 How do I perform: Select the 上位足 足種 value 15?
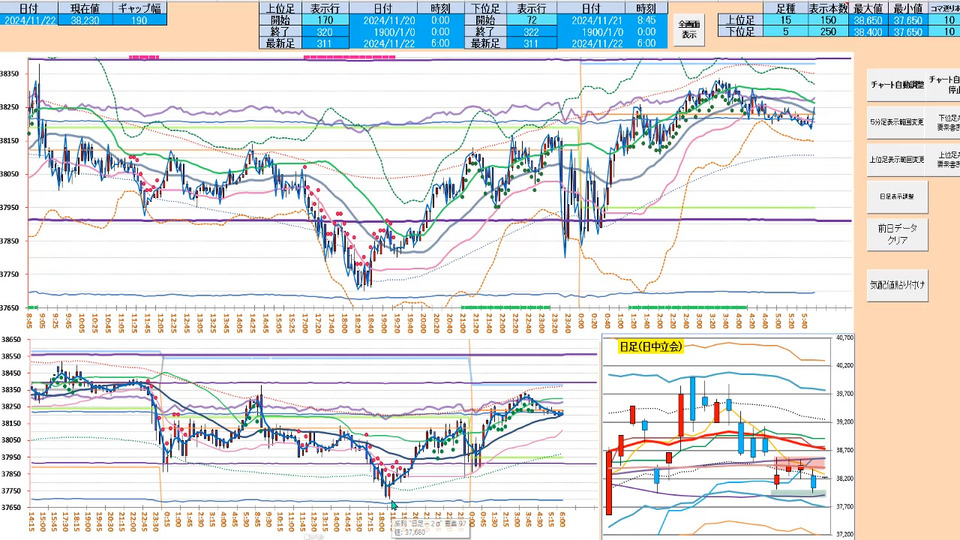[786, 20]
